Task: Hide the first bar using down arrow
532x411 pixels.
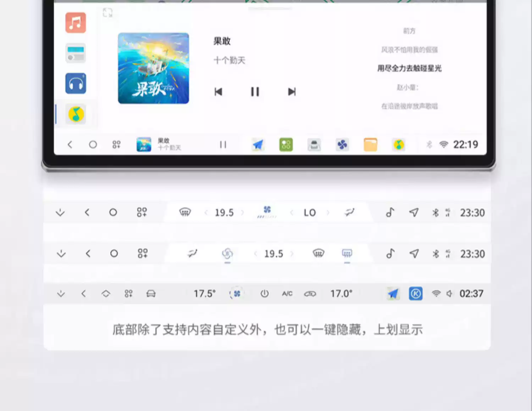Action: point(60,213)
